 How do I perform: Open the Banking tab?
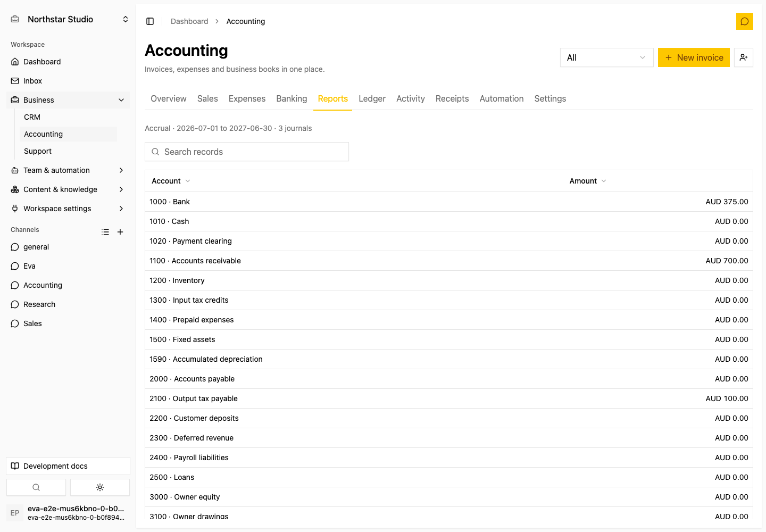coord(292,98)
